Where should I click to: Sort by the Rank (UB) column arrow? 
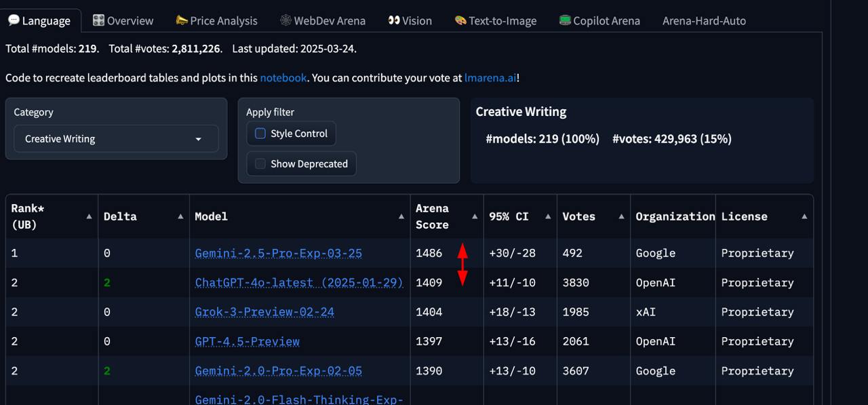[89, 216]
